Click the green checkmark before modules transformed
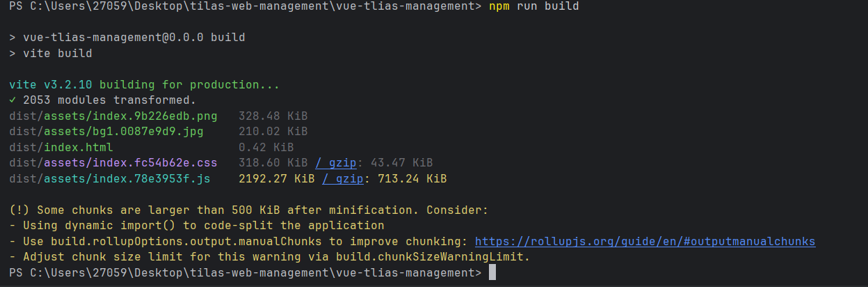 pyautogui.click(x=13, y=100)
